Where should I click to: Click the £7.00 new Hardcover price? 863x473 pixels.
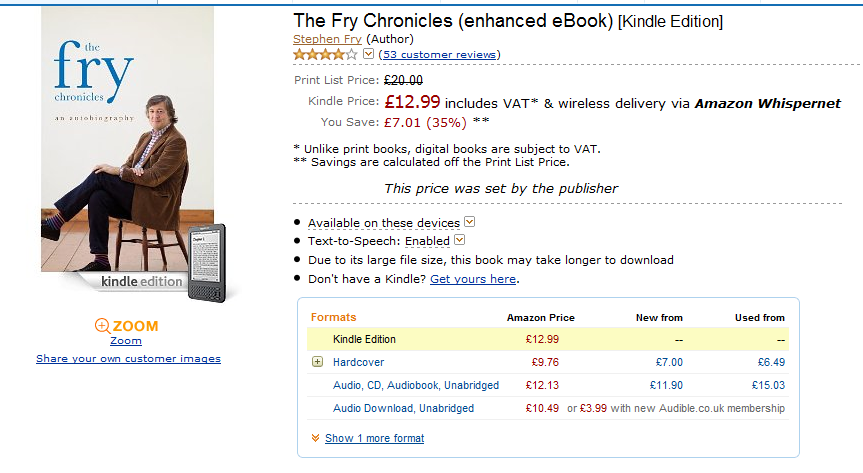pos(669,362)
